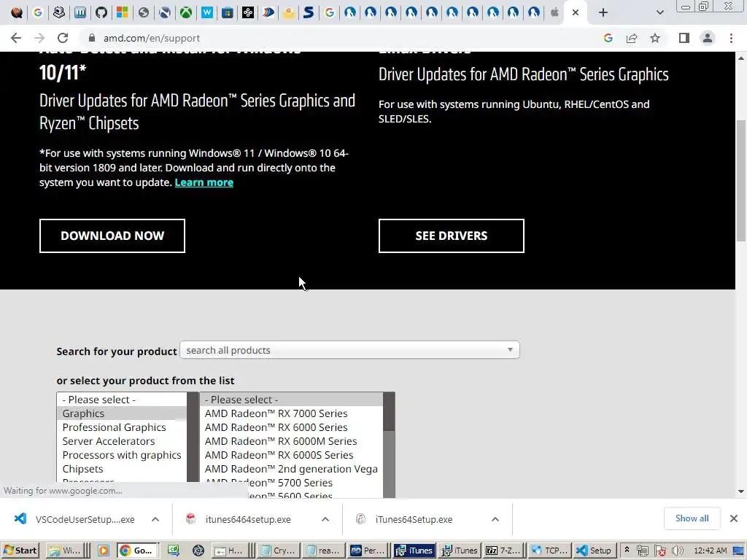Switch to the Xbox tab
The height and width of the screenshot is (560, 747).
click(x=186, y=12)
